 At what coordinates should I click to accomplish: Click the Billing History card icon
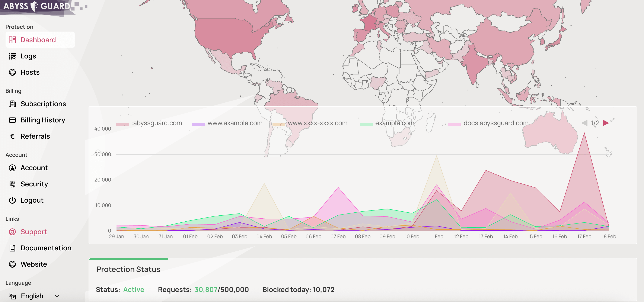[12, 120]
